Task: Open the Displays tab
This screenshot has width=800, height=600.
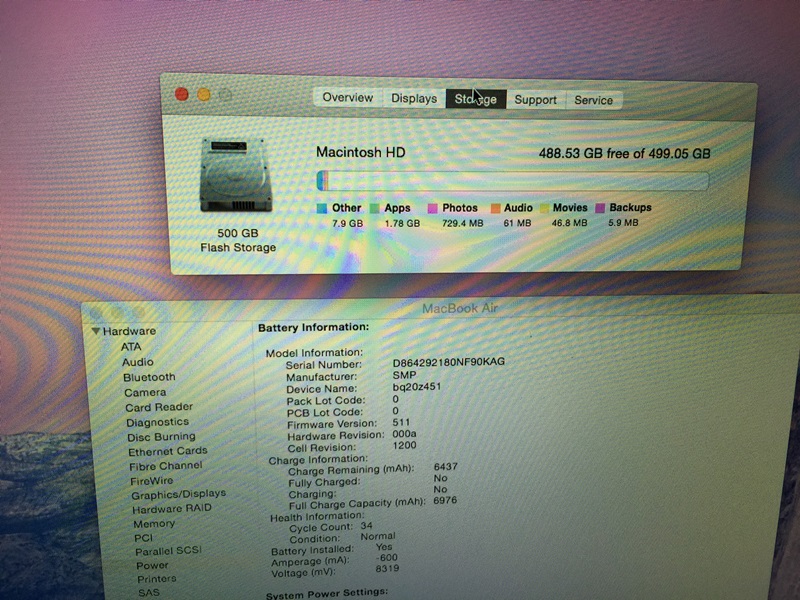Action: pyautogui.click(x=414, y=99)
